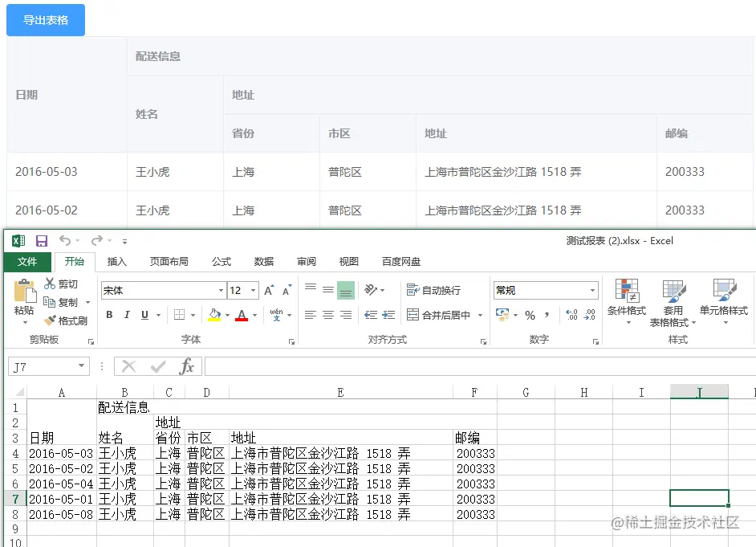The height and width of the screenshot is (547, 756).
Task: Toggle bold formatting (B)
Action: click(x=109, y=315)
